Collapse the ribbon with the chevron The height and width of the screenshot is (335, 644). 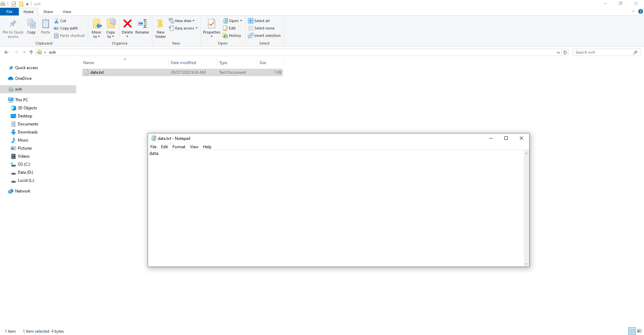point(633,11)
